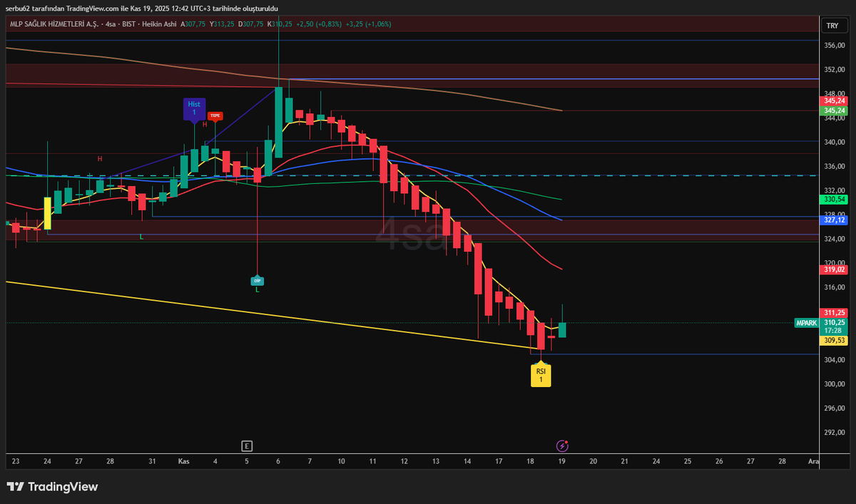Click date 14 on the time axis
The image size is (856, 504).
(467, 461)
